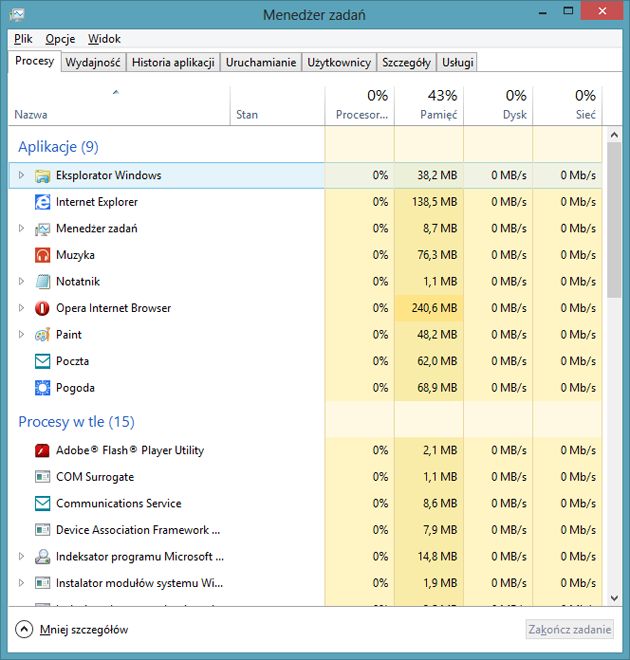The width and height of the screenshot is (630, 660).
Task: Click the scrollbar down arrow
Action: 614,598
